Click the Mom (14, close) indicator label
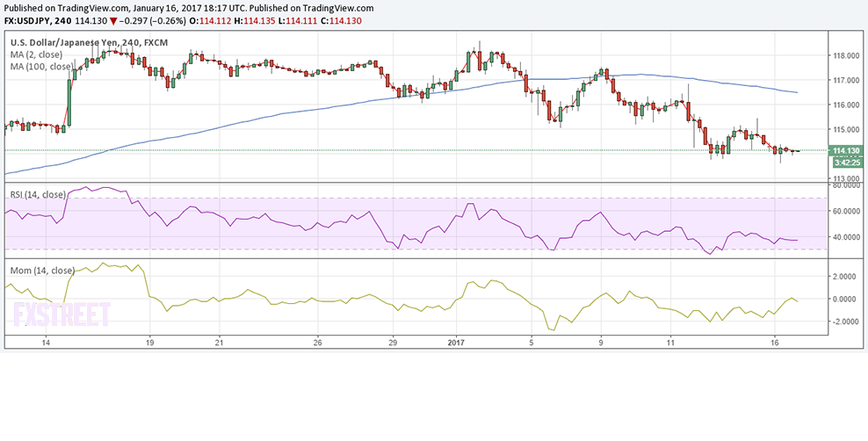Image resolution: width=868 pixels, height=441 pixels. (x=43, y=270)
